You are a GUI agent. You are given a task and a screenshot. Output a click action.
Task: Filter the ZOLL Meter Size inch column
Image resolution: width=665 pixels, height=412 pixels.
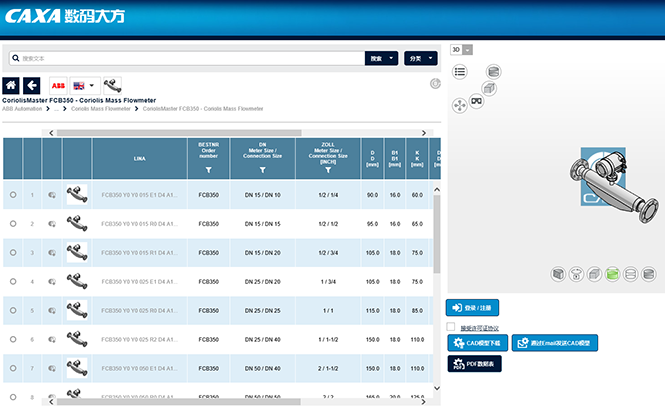tap(328, 170)
